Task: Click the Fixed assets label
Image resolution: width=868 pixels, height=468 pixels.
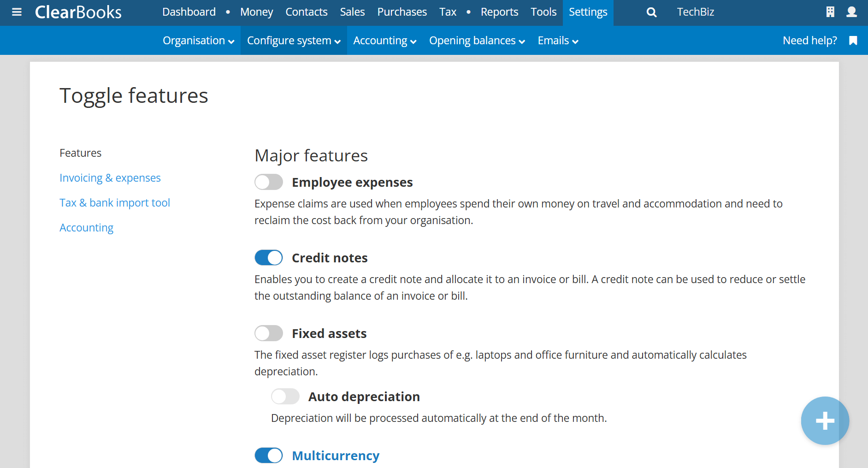Action: 329,333
